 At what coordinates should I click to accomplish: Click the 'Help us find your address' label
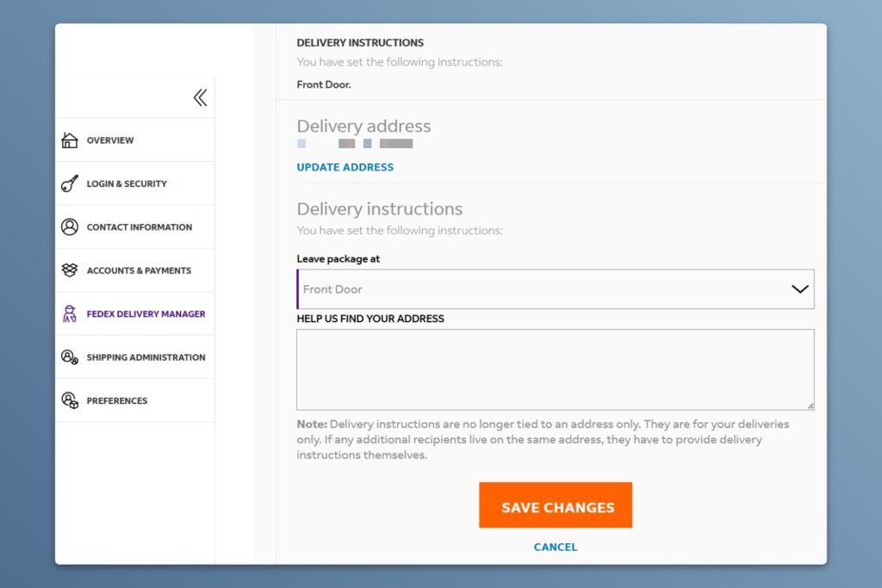[370, 319]
